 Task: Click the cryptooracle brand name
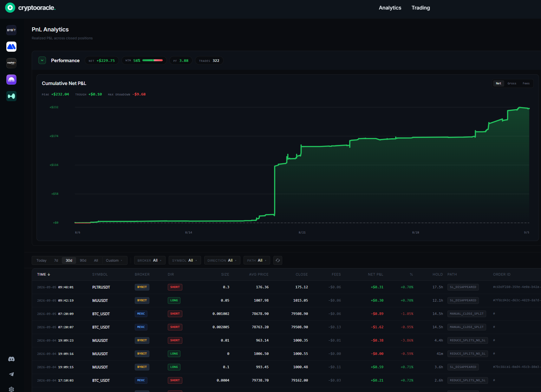click(37, 8)
